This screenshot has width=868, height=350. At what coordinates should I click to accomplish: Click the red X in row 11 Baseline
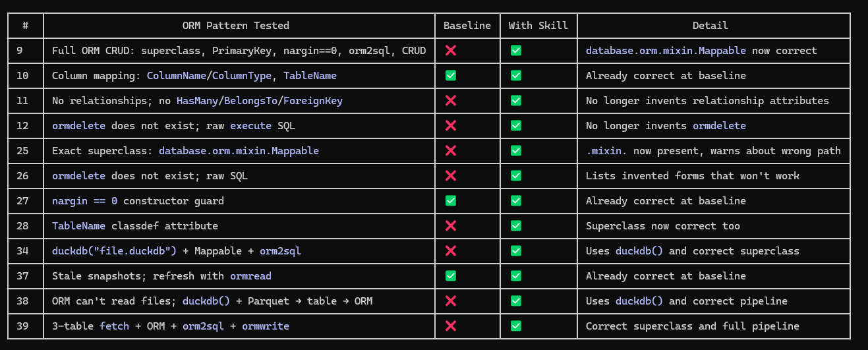click(451, 100)
